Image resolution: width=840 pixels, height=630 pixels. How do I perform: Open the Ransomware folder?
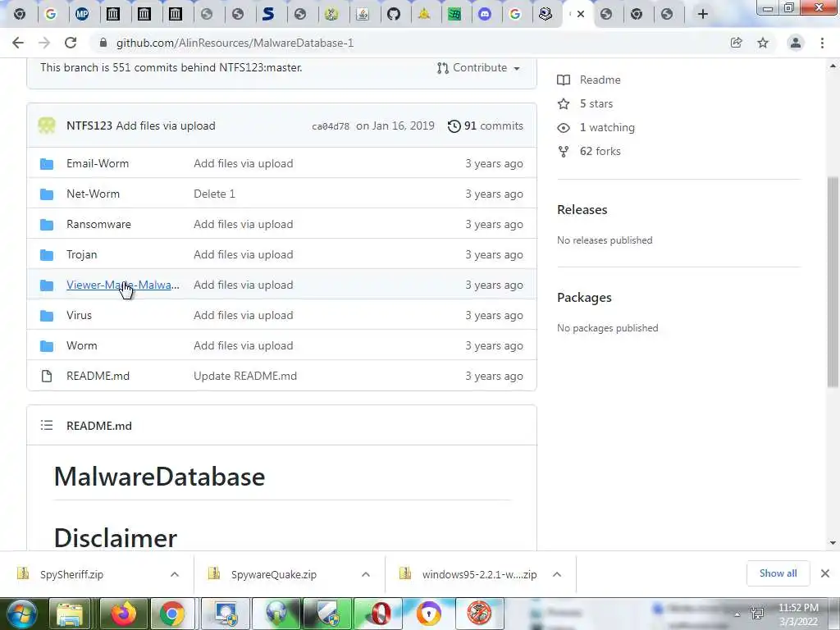click(98, 225)
